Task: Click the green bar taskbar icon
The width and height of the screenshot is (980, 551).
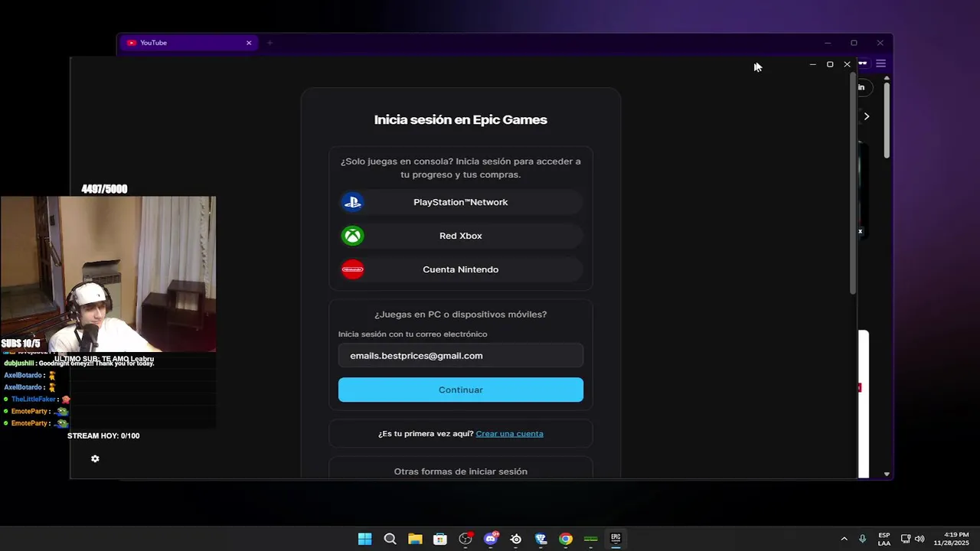Action: 590,539
